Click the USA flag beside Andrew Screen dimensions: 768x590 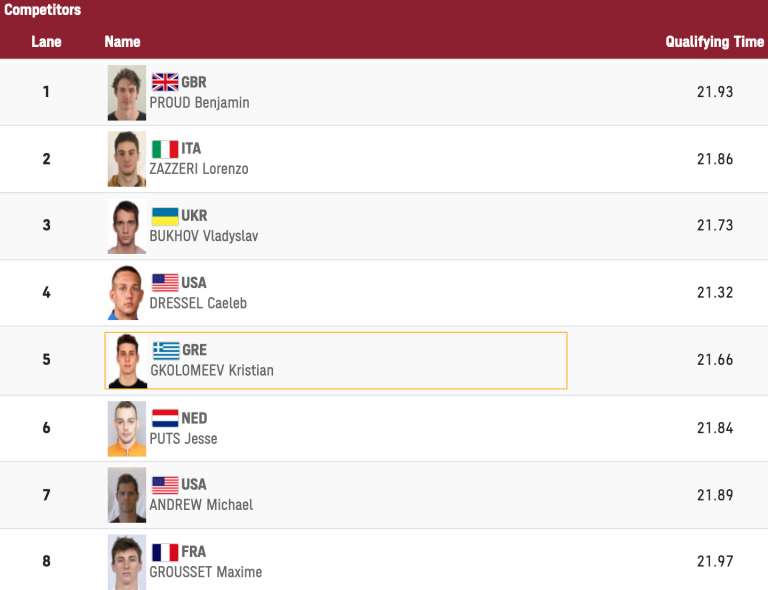pyautogui.click(x=165, y=485)
